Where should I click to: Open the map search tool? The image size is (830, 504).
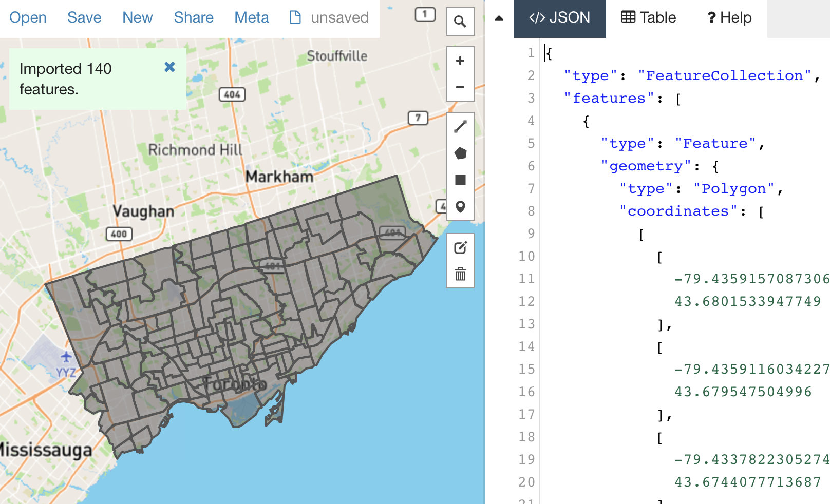[x=460, y=22]
